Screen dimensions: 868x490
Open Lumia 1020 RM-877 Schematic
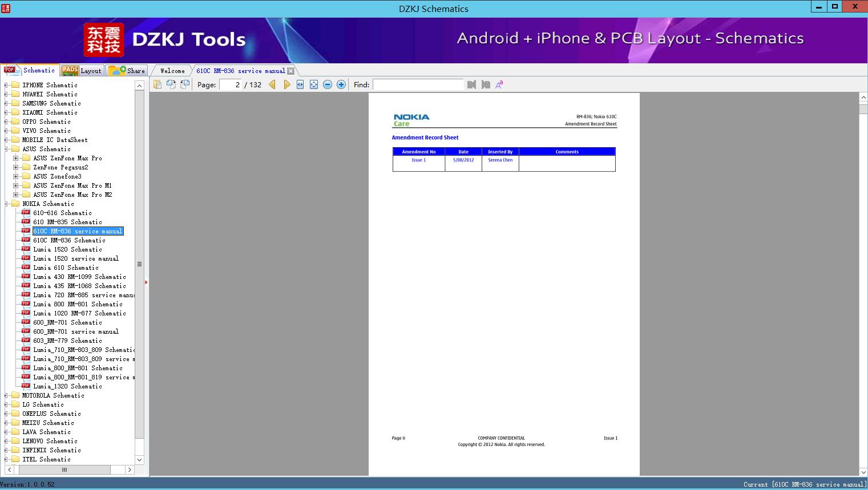(79, 313)
